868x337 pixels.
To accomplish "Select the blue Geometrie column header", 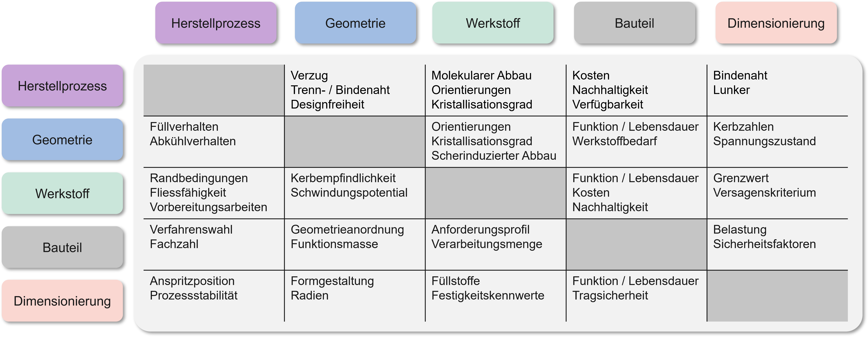I will [x=355, y=23].
